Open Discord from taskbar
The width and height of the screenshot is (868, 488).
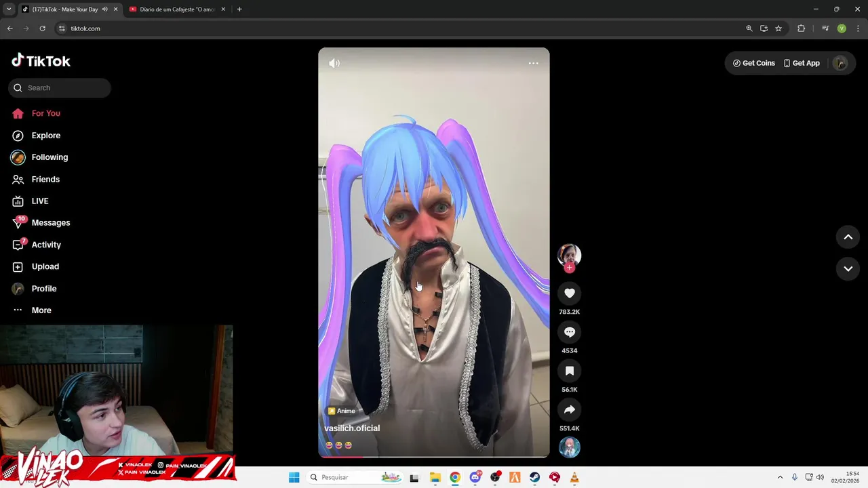pos(475,477)
